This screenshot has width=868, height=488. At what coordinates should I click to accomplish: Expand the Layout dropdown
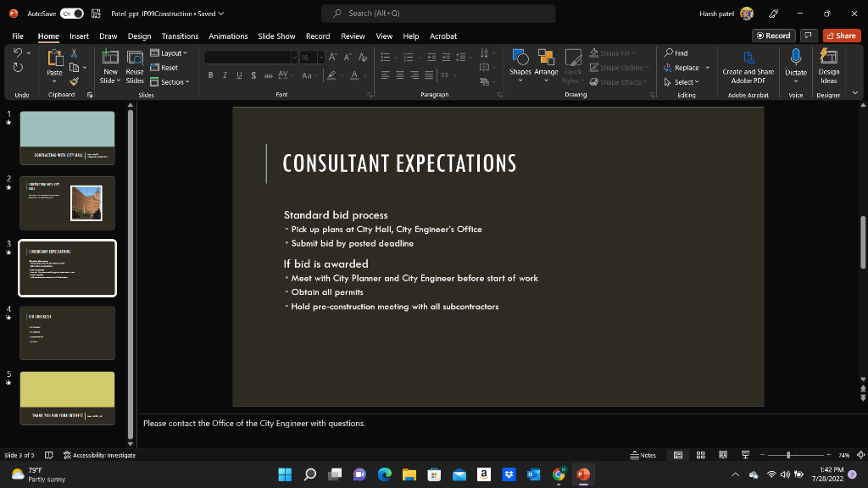coord(168,53)
